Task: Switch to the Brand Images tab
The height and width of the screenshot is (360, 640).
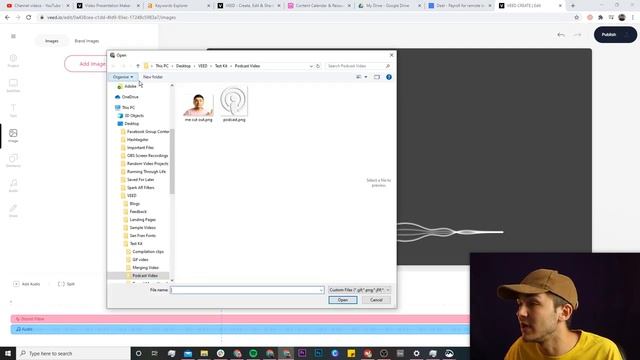Action: tap(87, 41)
